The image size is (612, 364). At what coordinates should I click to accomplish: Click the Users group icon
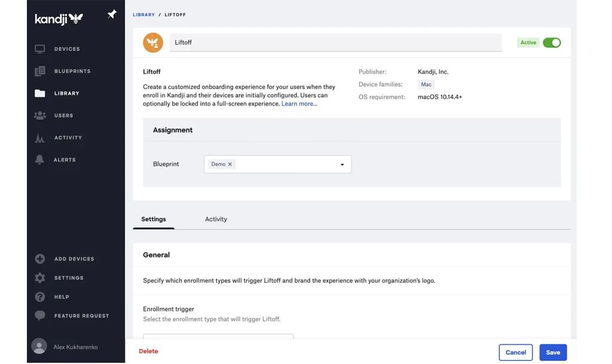(x=40, y=115)
